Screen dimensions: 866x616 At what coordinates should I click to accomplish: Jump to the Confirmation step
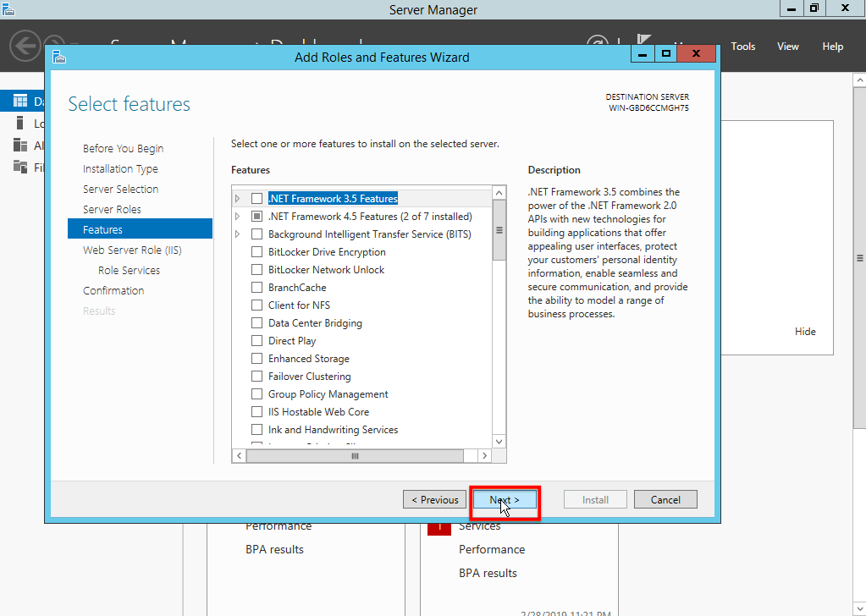(x=113, y=290)
